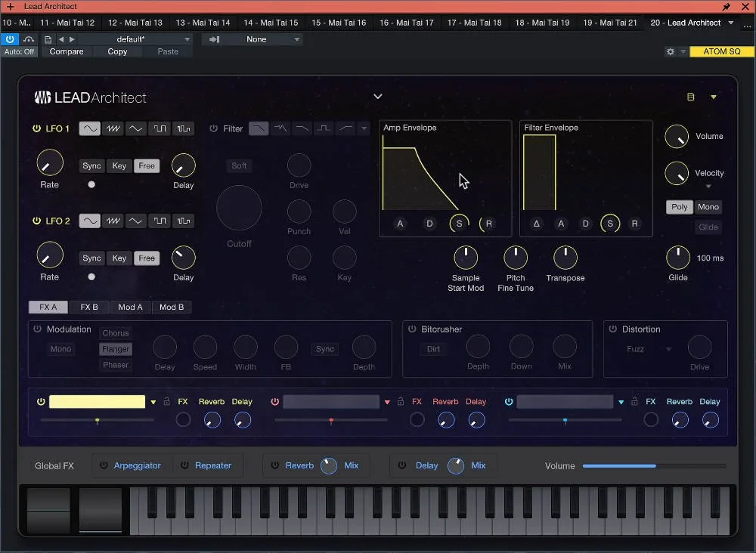
Task: Open the Filter type more-options dropdown
Action: tap(364, 128)
